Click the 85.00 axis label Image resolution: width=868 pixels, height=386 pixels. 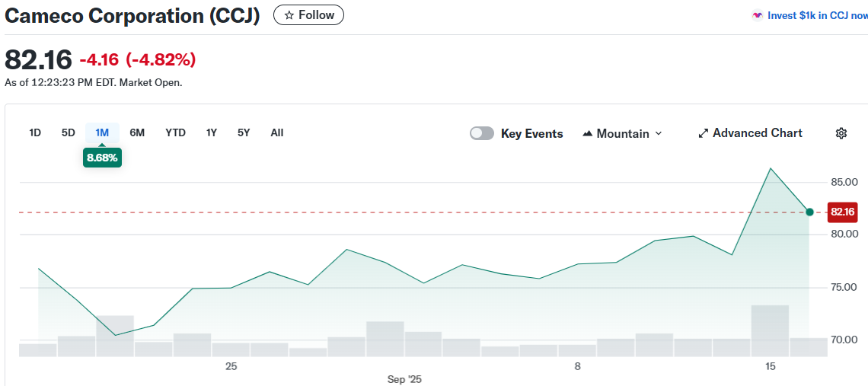843,182
